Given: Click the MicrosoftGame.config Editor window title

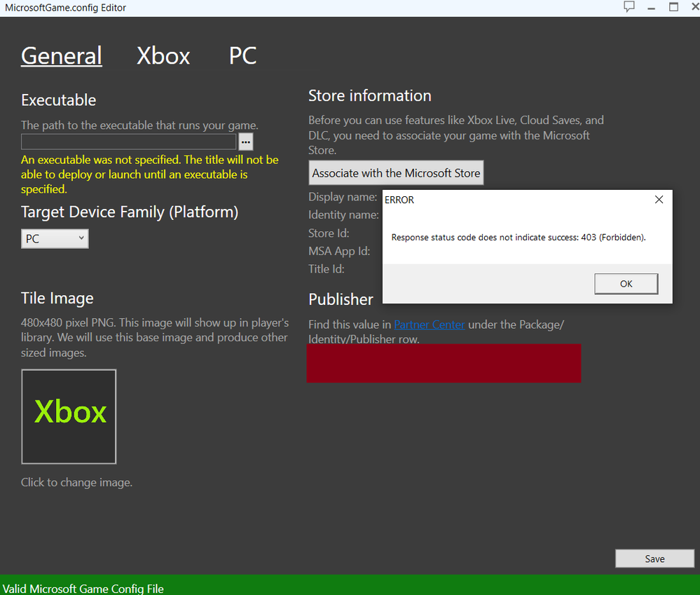Looking at the screenshot, I should click(65, 8).
